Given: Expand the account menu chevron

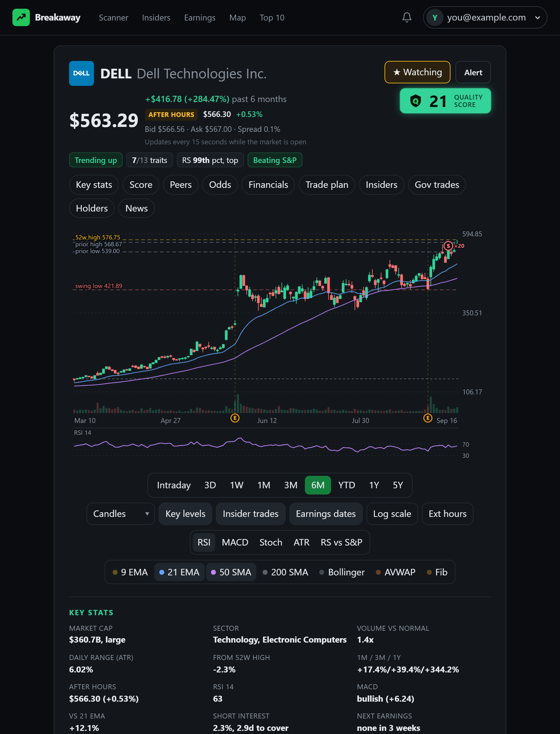Looking at the screenshot, I should [537, 18].
